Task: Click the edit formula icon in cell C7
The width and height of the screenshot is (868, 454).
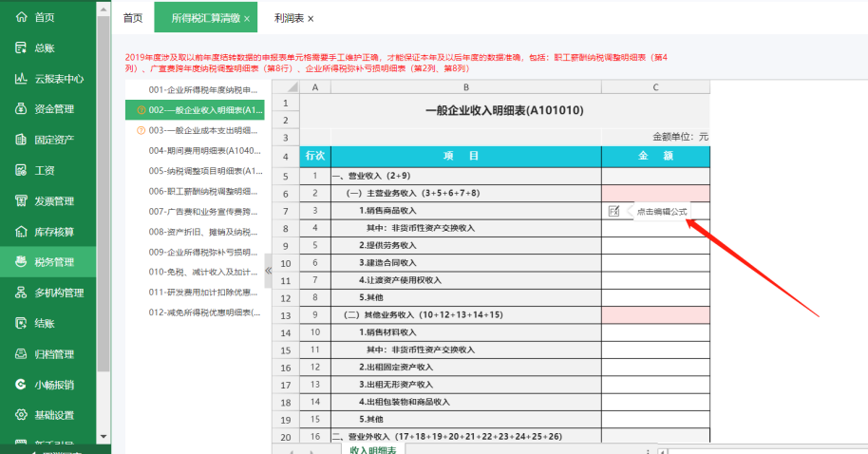Action: click(613, 211)
